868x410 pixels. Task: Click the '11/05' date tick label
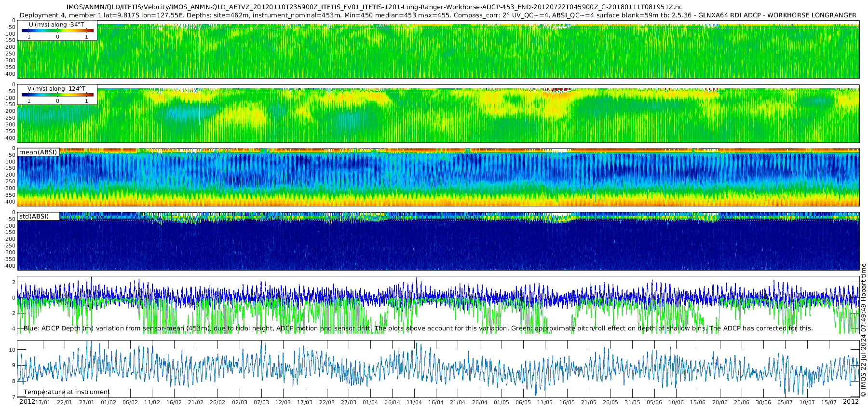pyautogui.click(x=545, y=402)
